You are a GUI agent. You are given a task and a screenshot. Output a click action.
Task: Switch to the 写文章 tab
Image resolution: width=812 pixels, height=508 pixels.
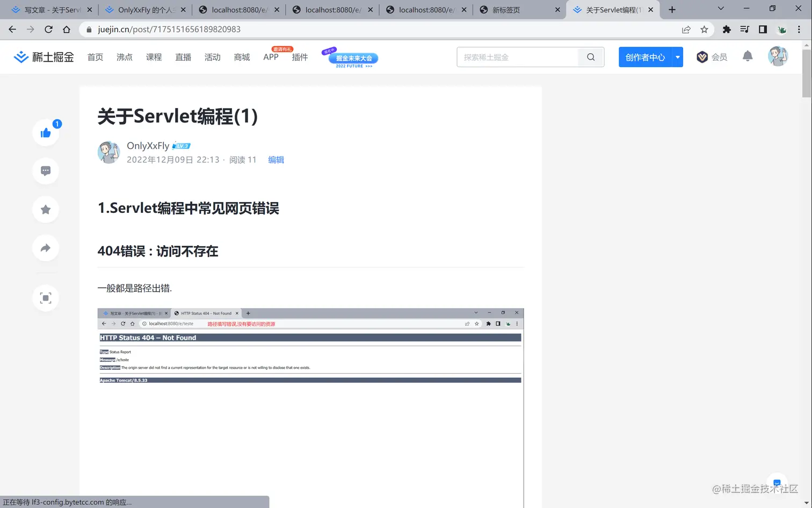coord(53,10)
